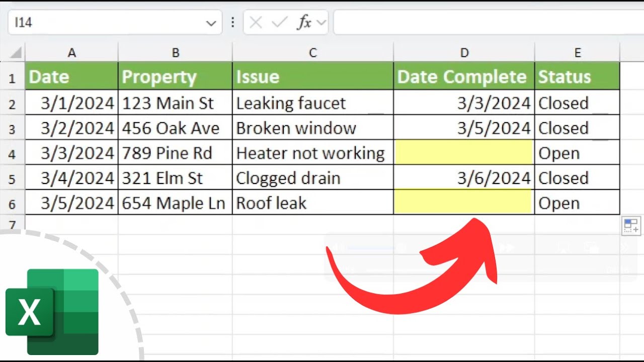Expand the dropdown next to fx
Screen dimensions: 644x362
pos(321,23)
